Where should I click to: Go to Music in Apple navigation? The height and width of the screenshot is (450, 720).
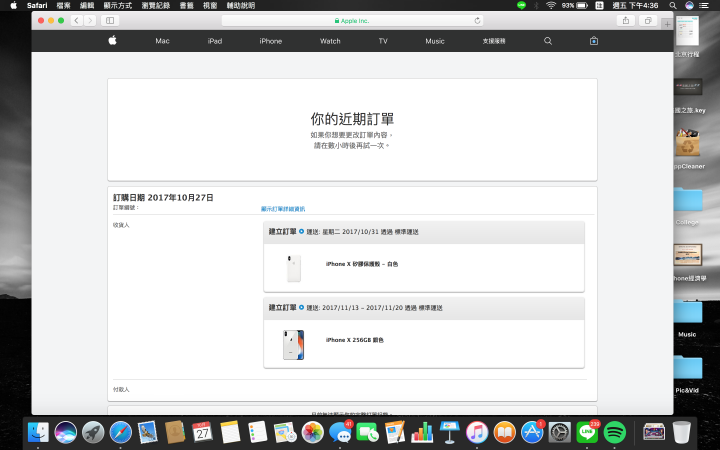tap(435, 41)
